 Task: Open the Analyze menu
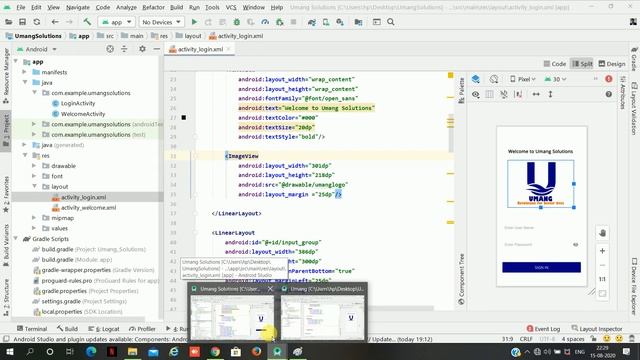tap(126, 7)
